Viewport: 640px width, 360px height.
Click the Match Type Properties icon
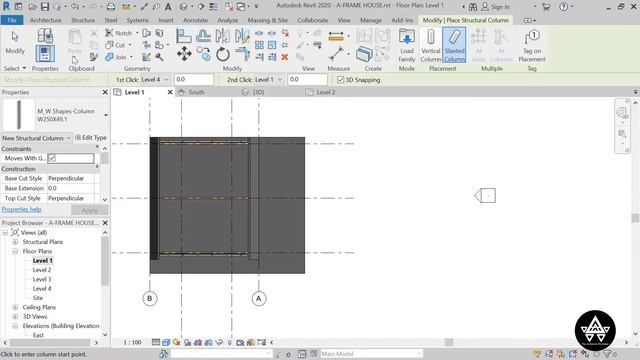pyautogui.click(x=94, y=57)
